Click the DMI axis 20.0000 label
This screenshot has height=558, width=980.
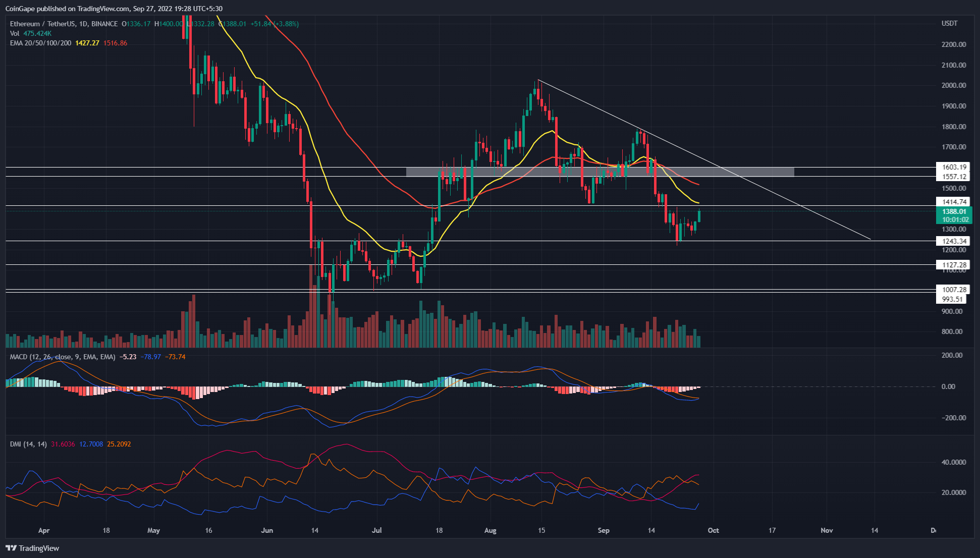[954, 492]
